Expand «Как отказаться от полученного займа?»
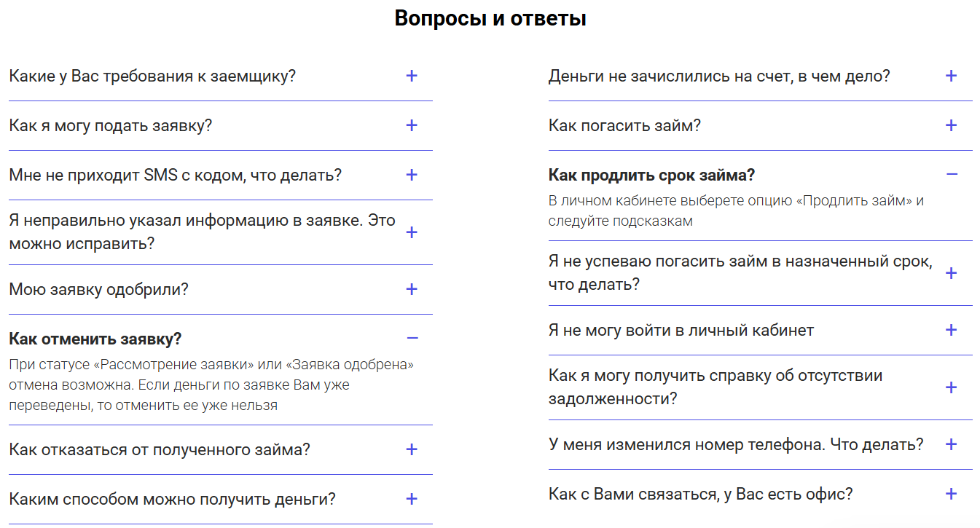This screenshot has height=528, width=980. (412, 450)
